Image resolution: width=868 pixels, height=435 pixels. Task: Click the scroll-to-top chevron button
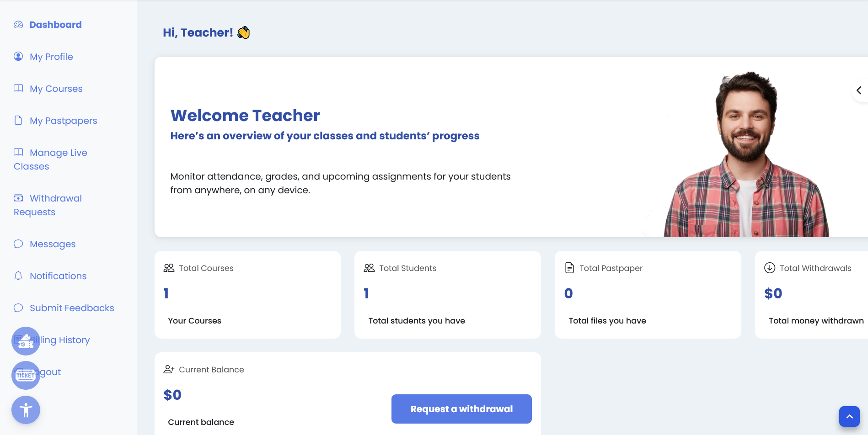[849, 416]
